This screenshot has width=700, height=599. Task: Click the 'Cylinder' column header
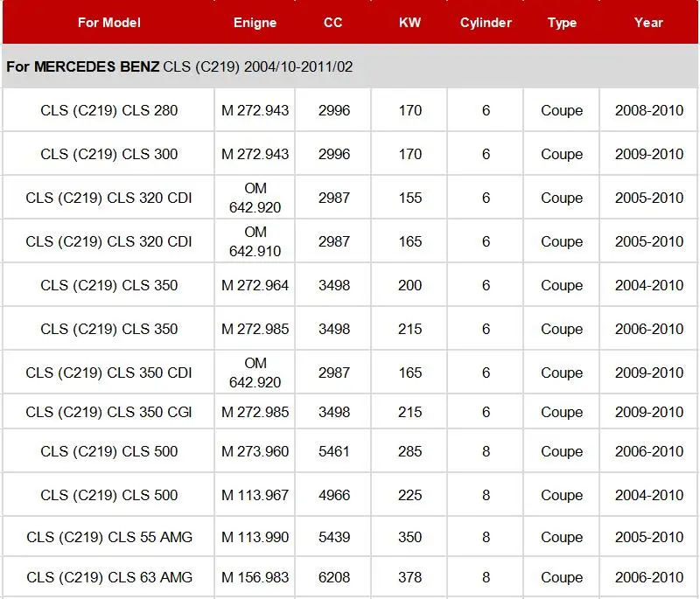pos(486,23)
